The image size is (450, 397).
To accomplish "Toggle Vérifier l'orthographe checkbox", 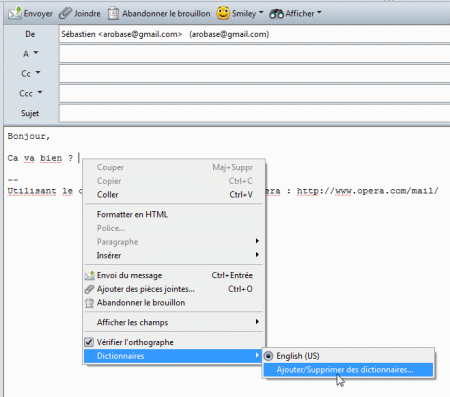I will (89, 342).
